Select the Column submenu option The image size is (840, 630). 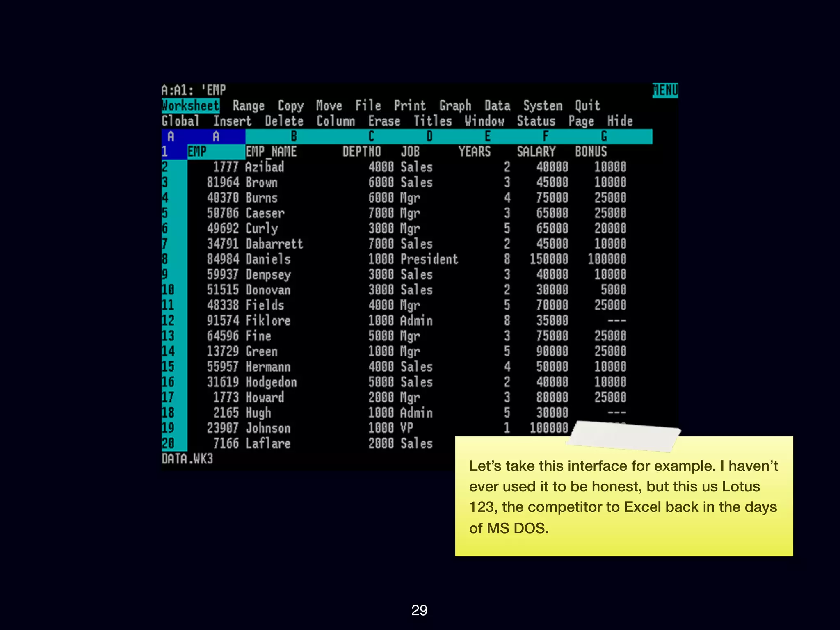click(x=336, y=121)
